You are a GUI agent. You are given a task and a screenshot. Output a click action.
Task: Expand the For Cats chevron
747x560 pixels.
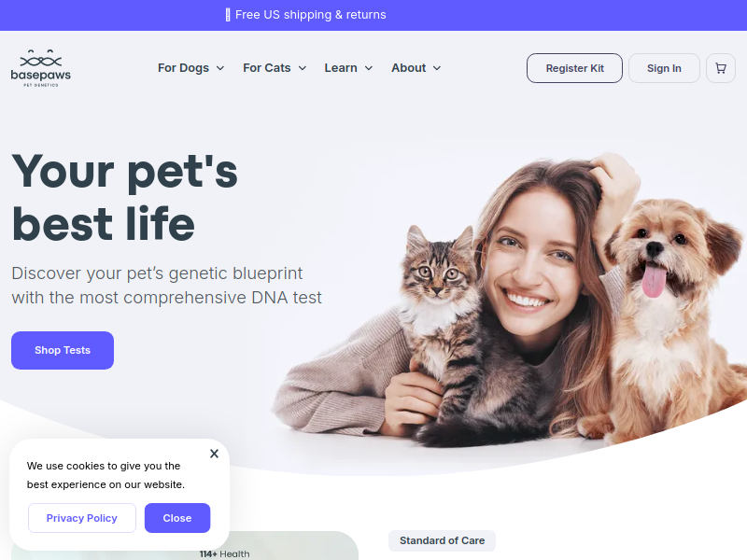(302, 68)
